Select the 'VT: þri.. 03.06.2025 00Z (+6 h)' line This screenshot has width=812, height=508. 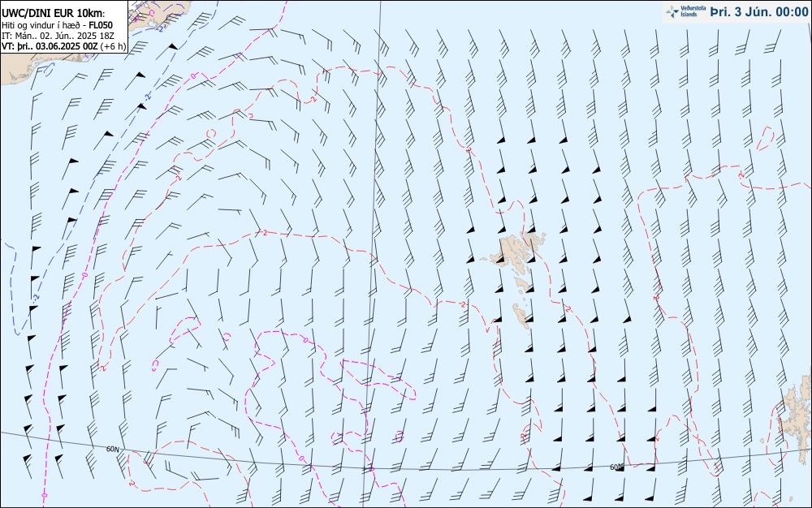pos(63,46)
